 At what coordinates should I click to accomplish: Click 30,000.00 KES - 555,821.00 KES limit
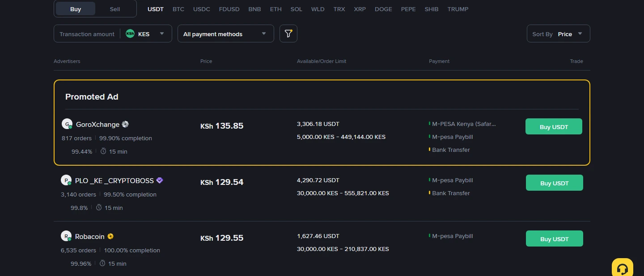point(343,193)
